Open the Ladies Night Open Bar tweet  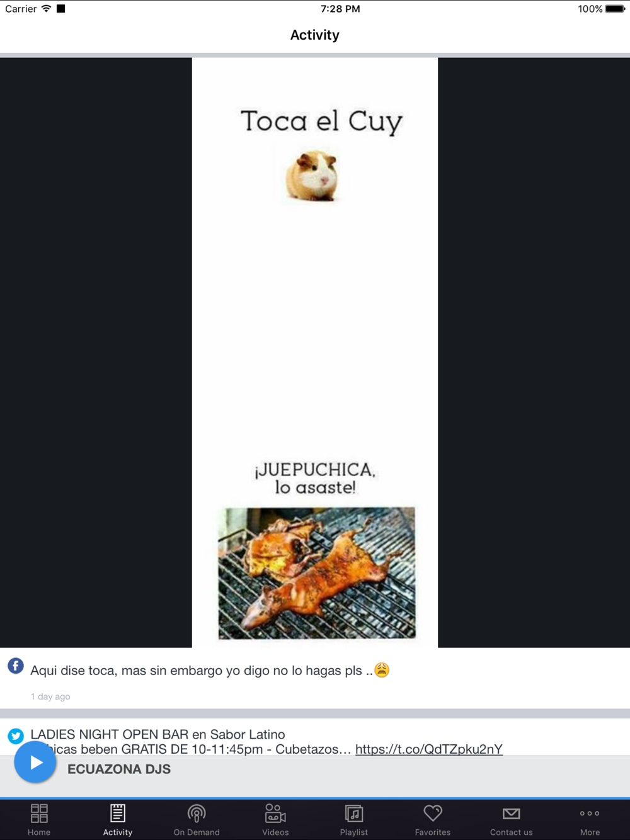click(x=266, y=742)
